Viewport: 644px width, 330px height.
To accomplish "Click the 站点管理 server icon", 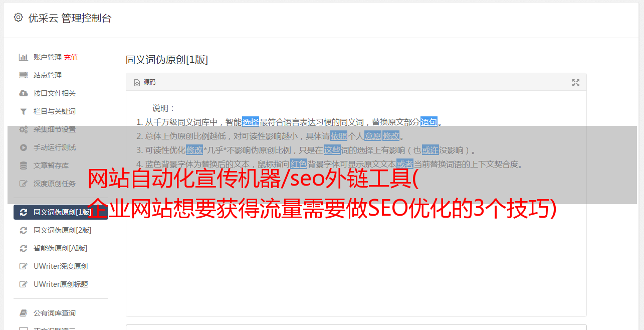I will (x=23, y=75).
